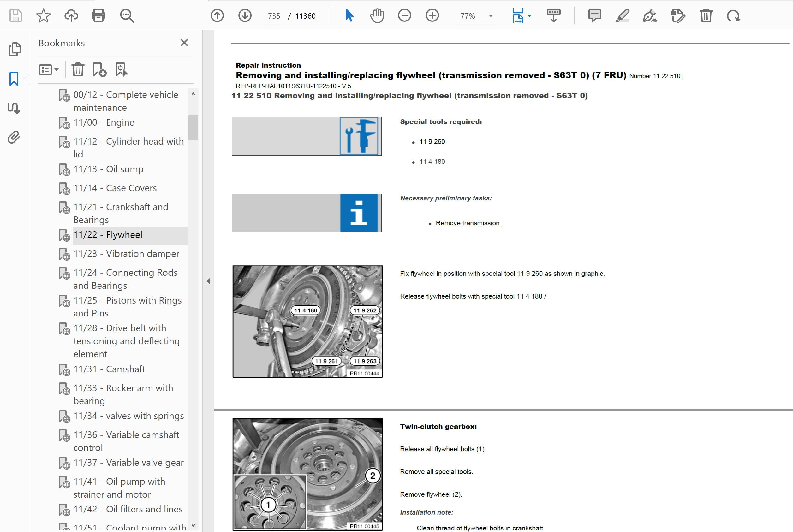The width and height of the screenshot is (793, 532).
Task: Click the add comment note icon
Action: [x=594, y=15]
